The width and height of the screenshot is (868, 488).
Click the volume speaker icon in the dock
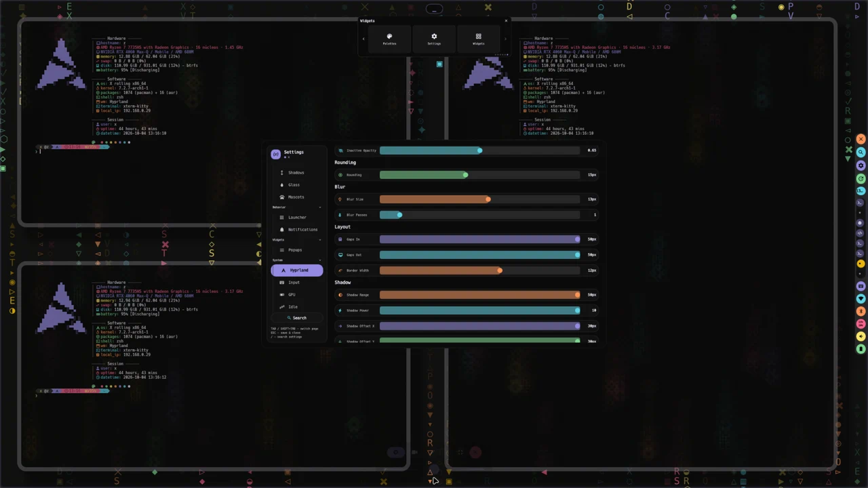point(861,336)
